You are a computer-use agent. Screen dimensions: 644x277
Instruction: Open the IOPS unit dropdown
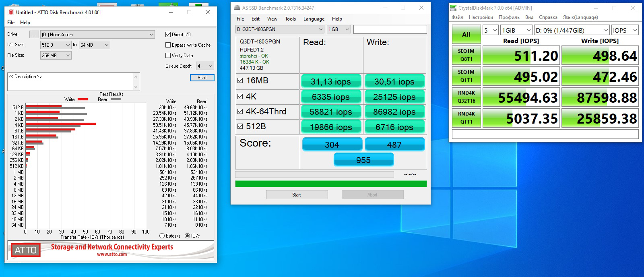point(625,30)
